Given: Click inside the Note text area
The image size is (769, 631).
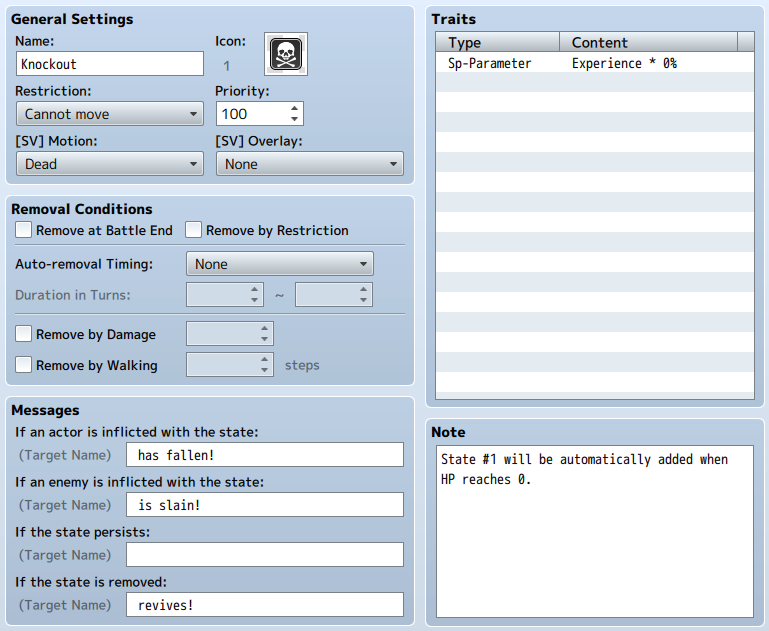Looking at the screenshot, I should coord(594,531).
